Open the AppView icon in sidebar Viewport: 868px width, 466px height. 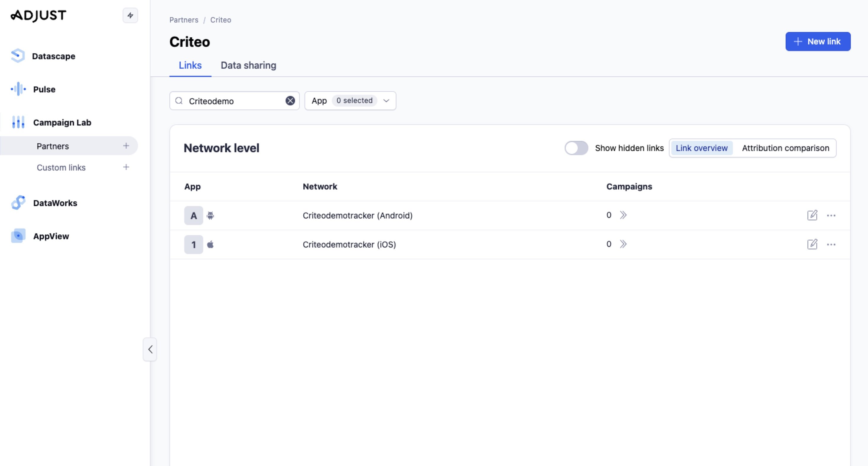[x=18, y=236]
